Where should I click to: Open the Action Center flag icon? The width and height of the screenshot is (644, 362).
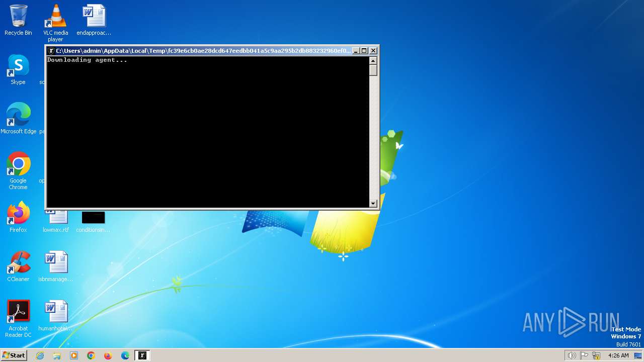pyautogui.click(x=585, y=355)
